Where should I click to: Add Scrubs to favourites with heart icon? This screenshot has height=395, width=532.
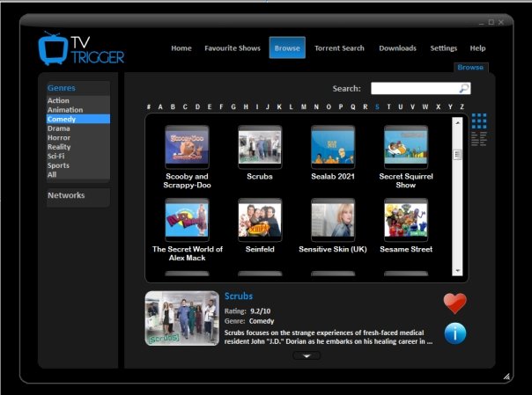pyautogui.click(x=455, y=303)
